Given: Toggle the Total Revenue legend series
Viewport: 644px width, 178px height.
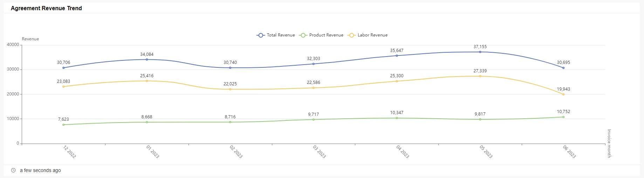Looking at the screenshot, I should pos(276,35).
